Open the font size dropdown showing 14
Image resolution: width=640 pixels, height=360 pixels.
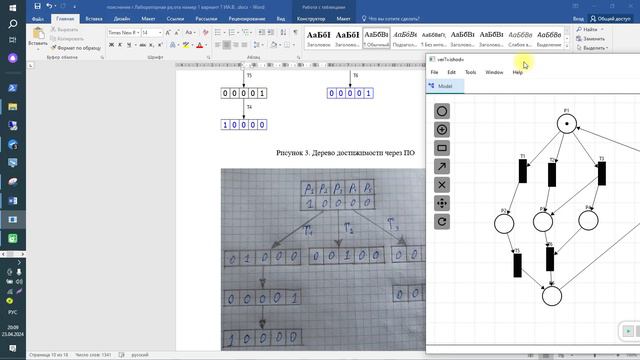tap(160, 32)
